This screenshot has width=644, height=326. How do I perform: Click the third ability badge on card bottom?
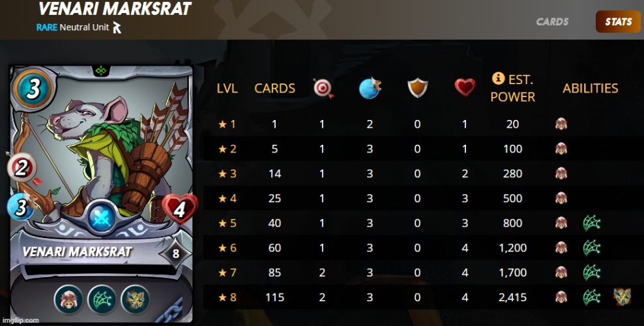(x=135, y=300)
